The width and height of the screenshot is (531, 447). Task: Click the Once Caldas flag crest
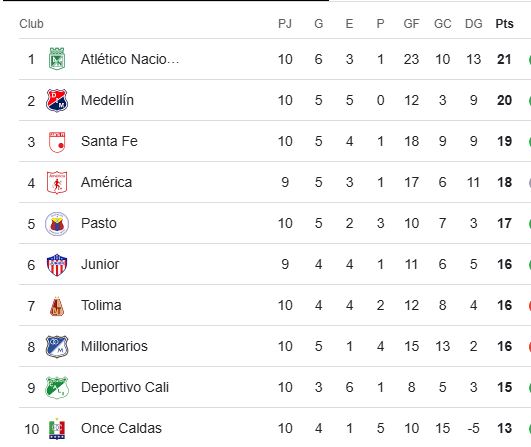tap(57, 429)
